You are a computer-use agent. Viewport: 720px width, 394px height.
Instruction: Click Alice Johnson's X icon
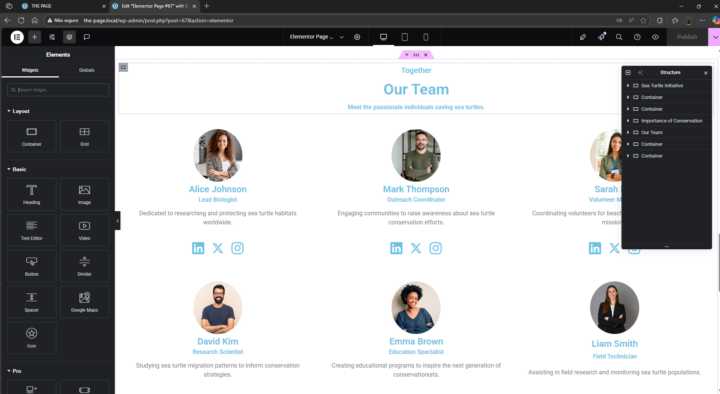218,248
